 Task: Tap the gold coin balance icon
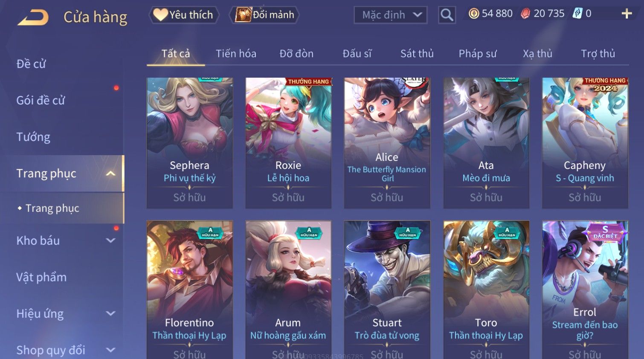tap(473, 14)
